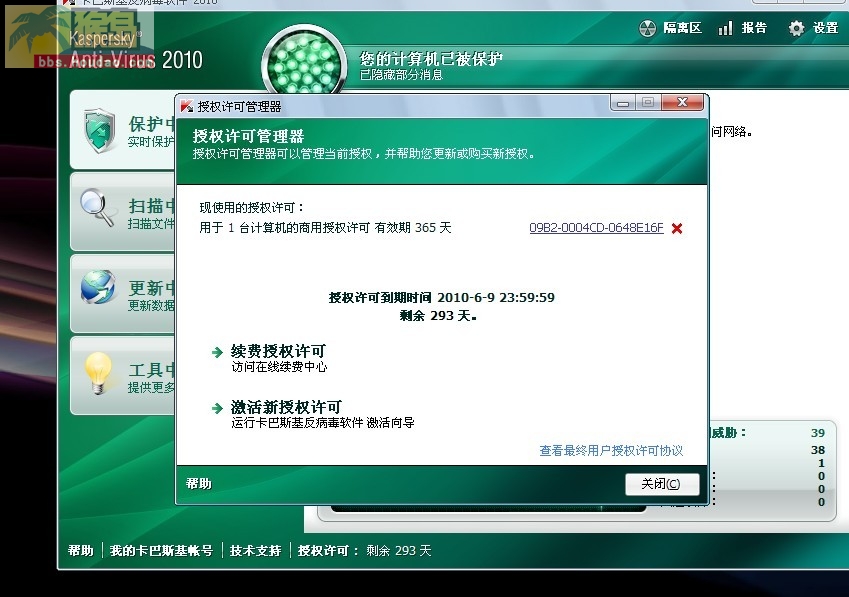The image size is (849, 597).
Task: Click 续费授权许可 renew license link
Action: (x=278, y=351)
